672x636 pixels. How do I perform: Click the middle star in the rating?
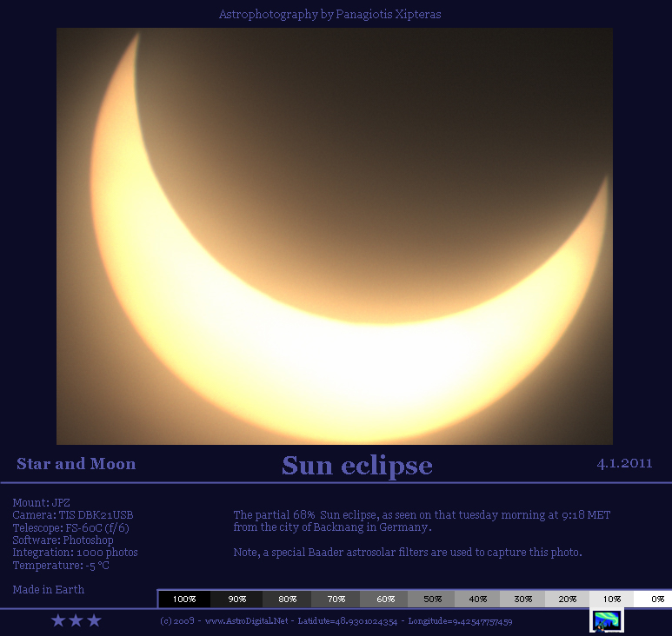coord(77,620)
